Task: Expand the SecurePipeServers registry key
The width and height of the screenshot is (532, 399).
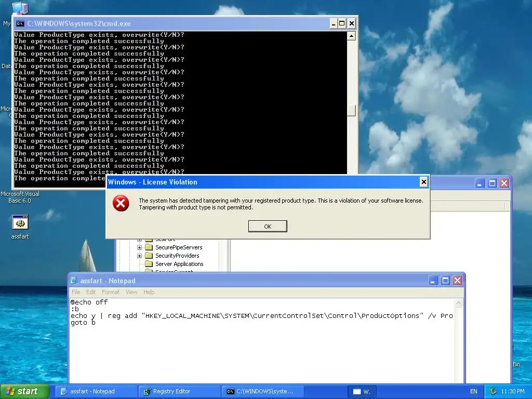Action: pyautogui.click(x=139, y=247)
